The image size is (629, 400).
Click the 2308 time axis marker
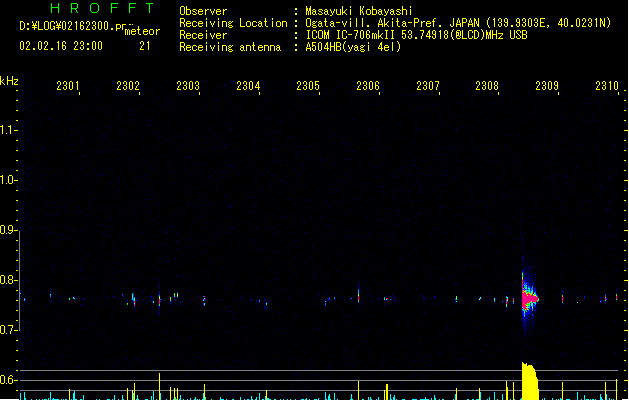pos(487,86)
